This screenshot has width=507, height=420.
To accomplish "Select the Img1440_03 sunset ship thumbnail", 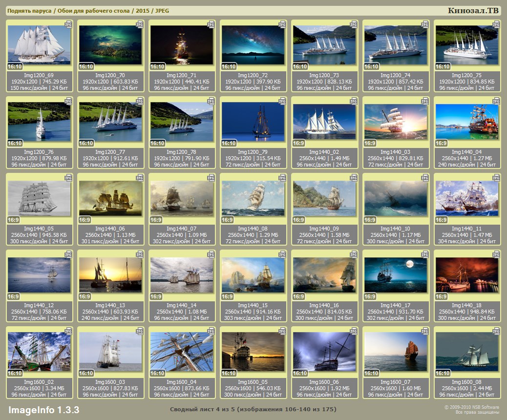I will [396, 122].
